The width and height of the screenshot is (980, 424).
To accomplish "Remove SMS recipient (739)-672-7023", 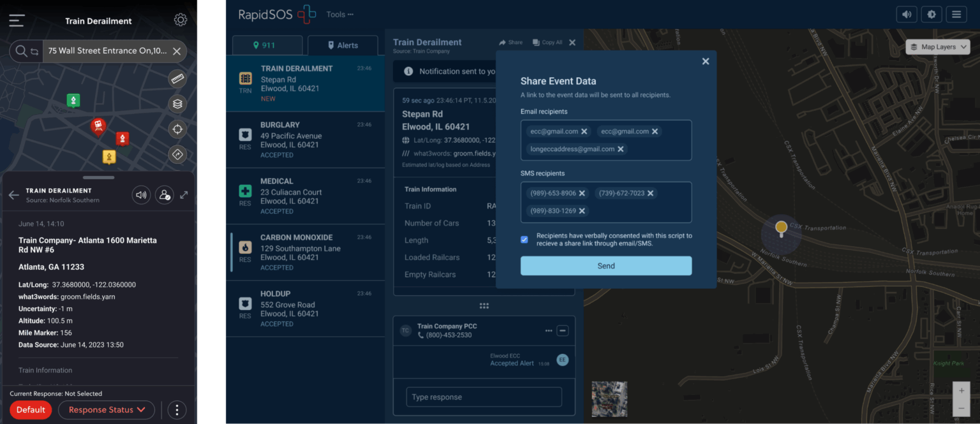I will [x=650, y=193].
